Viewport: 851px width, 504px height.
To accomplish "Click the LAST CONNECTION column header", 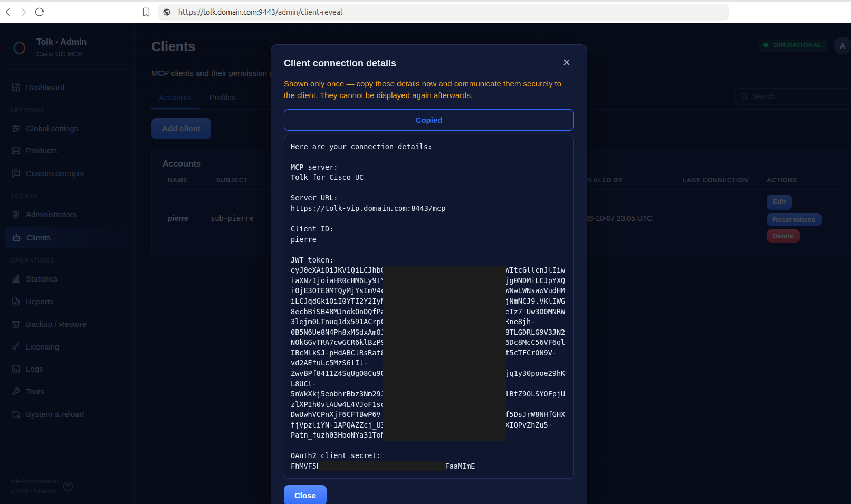I will (x=715, y=180).
